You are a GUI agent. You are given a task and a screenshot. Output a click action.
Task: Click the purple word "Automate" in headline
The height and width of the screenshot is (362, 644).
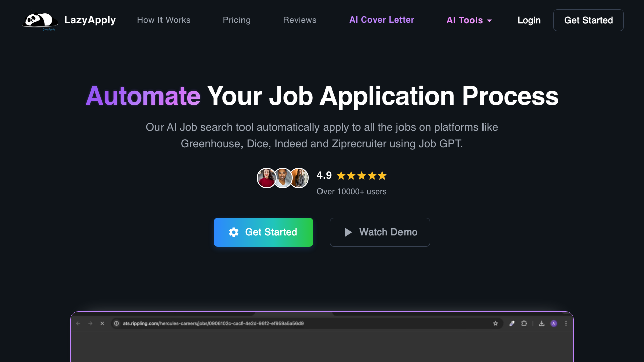(x=143, y=96)
